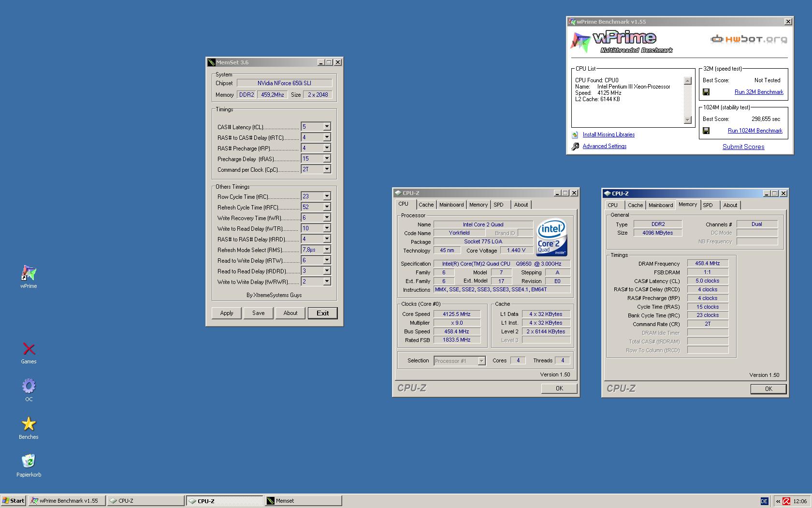The image size is (812, 508).
Task: Click Exit in MemSet
Action: [323, 313]
